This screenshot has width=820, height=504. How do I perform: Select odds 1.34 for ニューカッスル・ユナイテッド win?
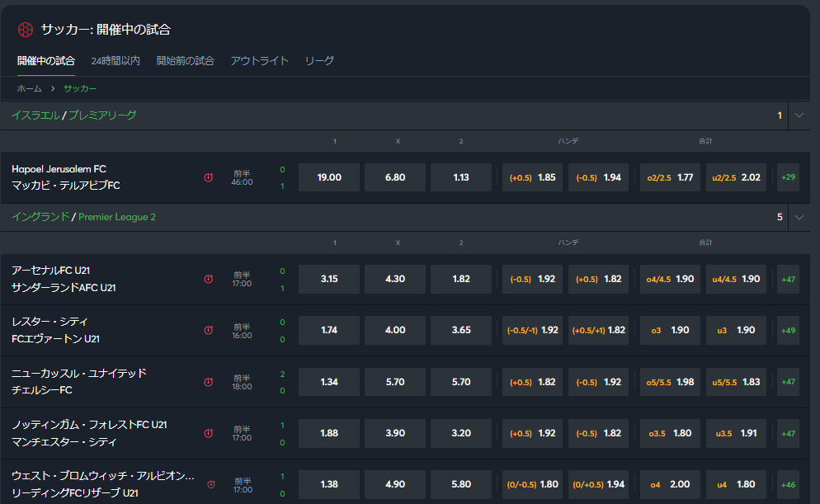point(329,382)
